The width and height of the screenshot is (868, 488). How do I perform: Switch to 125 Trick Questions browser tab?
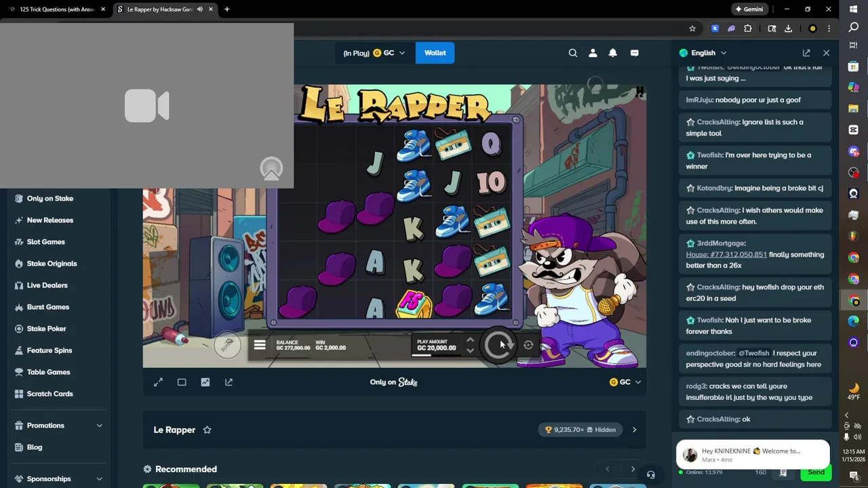pyautogui.click(x=56, y=9)
